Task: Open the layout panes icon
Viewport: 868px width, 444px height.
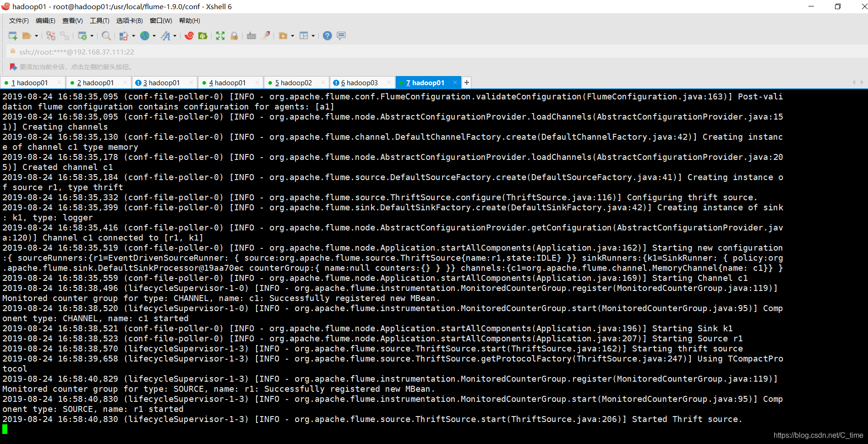Action: [304, 36]
